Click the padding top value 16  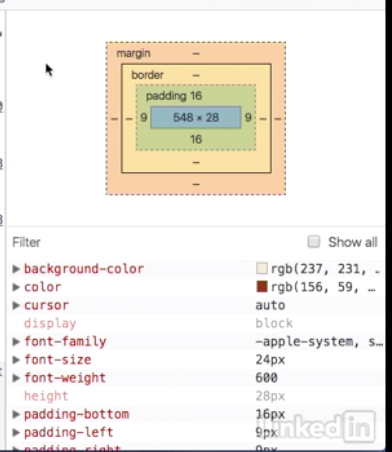[196, 96]
